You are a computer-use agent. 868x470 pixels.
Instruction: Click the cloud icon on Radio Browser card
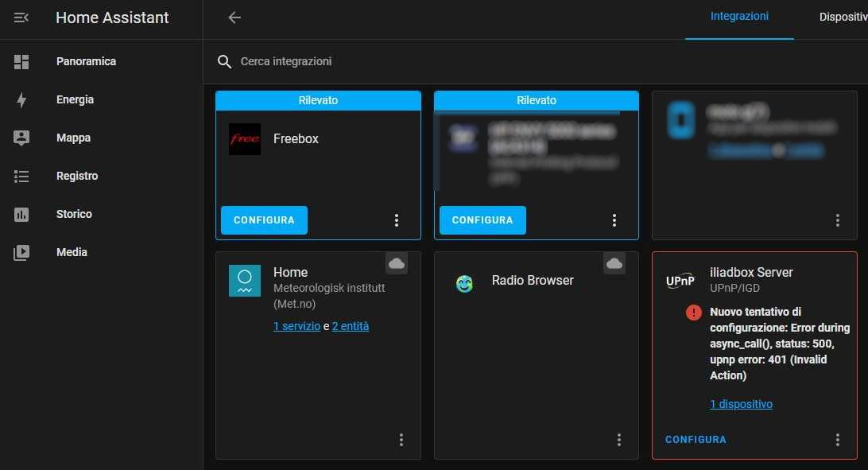[613, 263]
